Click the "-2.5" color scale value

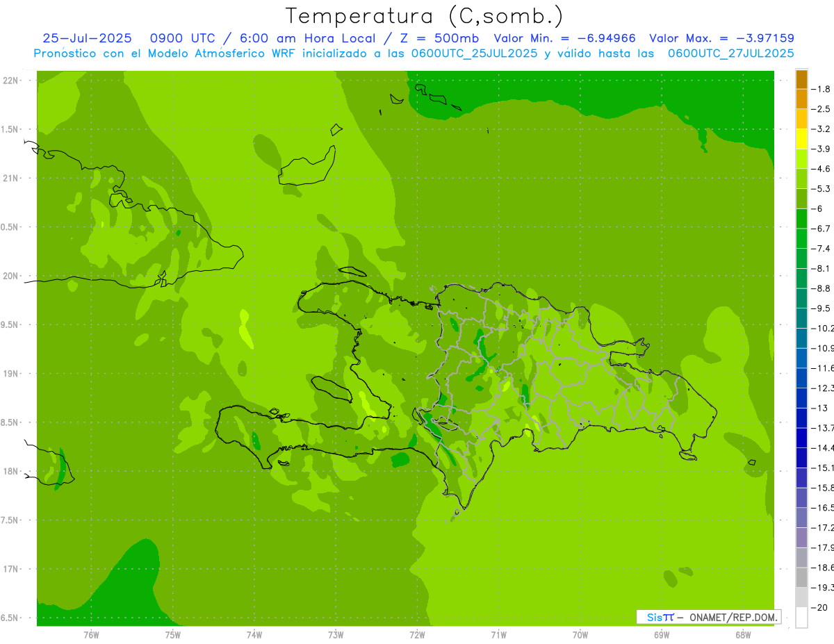[822, 109]
